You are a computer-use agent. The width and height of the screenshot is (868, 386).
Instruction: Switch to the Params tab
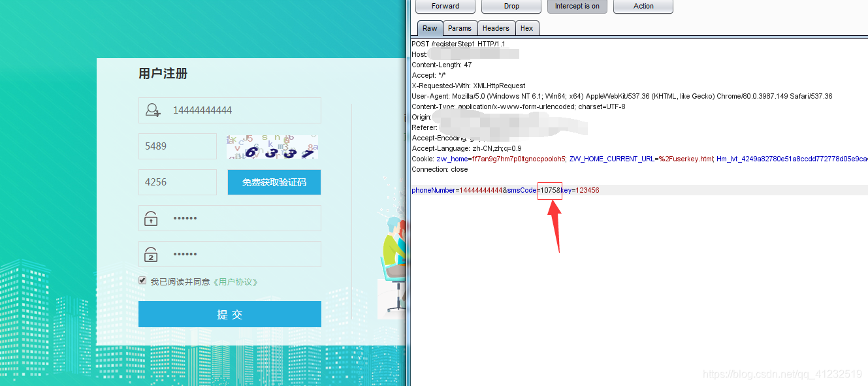[x=460, y=28]
